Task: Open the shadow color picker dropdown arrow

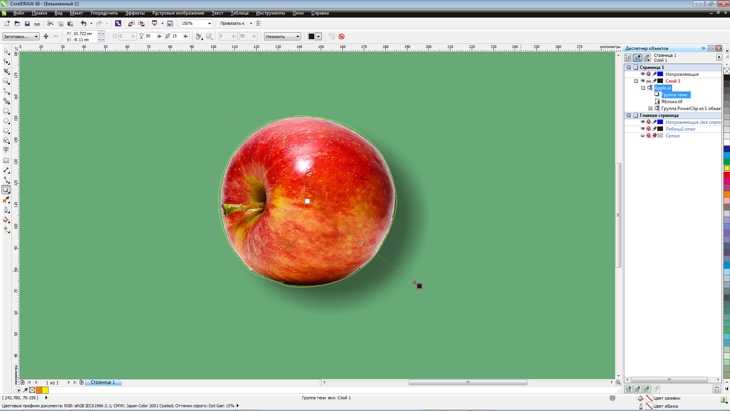Action: [318, 36]
